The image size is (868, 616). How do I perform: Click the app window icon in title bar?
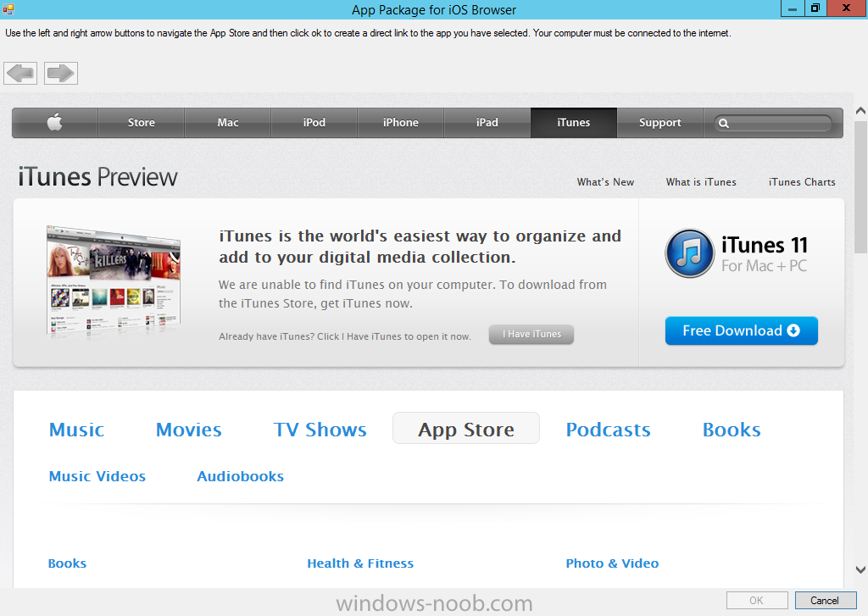tap(8, 8)
